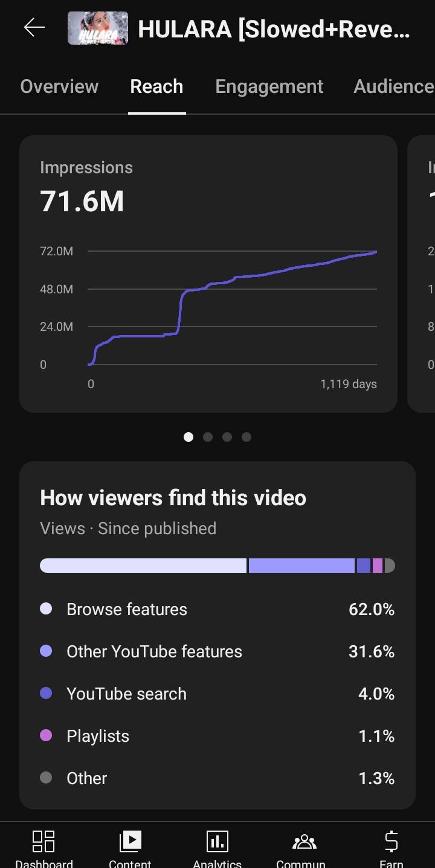This screenshot has height=868, width=435.
Task: Open the Audience tab
Action: (x=393, y=87)
